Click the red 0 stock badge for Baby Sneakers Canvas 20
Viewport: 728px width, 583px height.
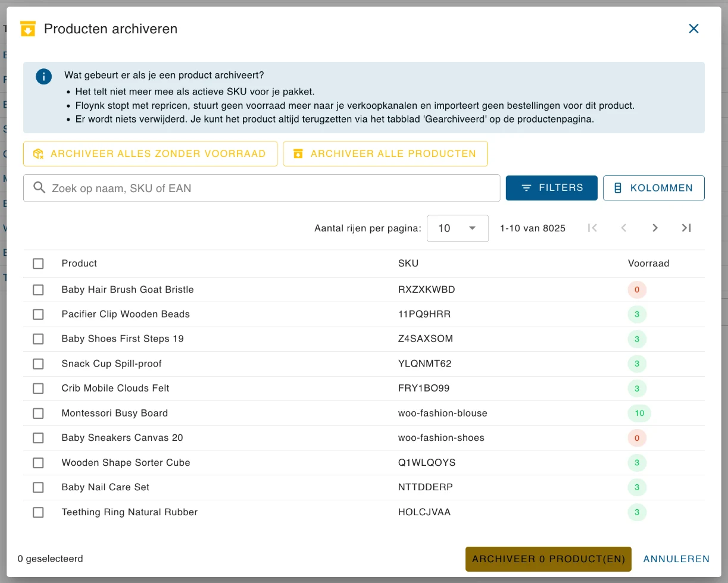[637, 438]
